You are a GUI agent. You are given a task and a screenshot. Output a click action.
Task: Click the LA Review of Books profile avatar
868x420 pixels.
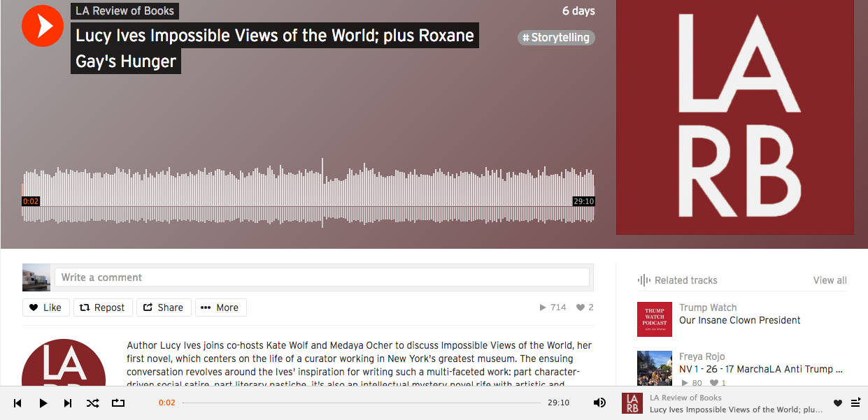click(64, 363)
